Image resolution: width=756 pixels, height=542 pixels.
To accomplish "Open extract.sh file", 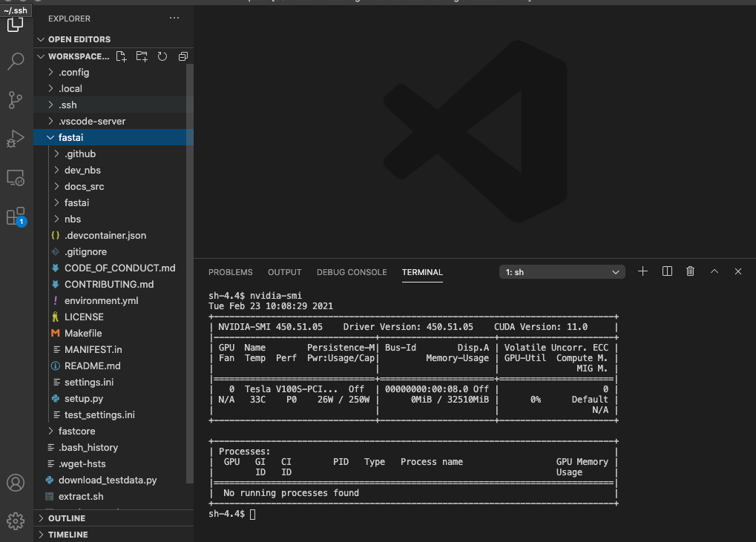I will click(x=114, y=497).
